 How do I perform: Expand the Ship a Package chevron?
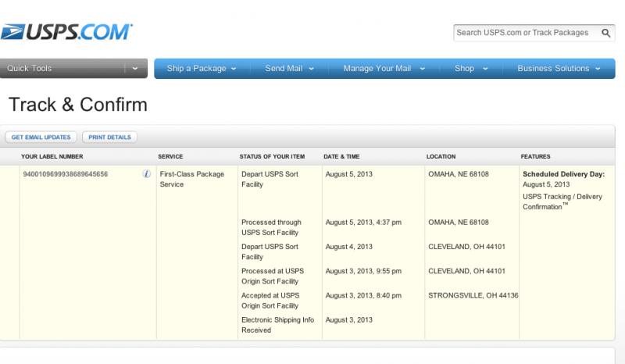(x=234, y=69)
